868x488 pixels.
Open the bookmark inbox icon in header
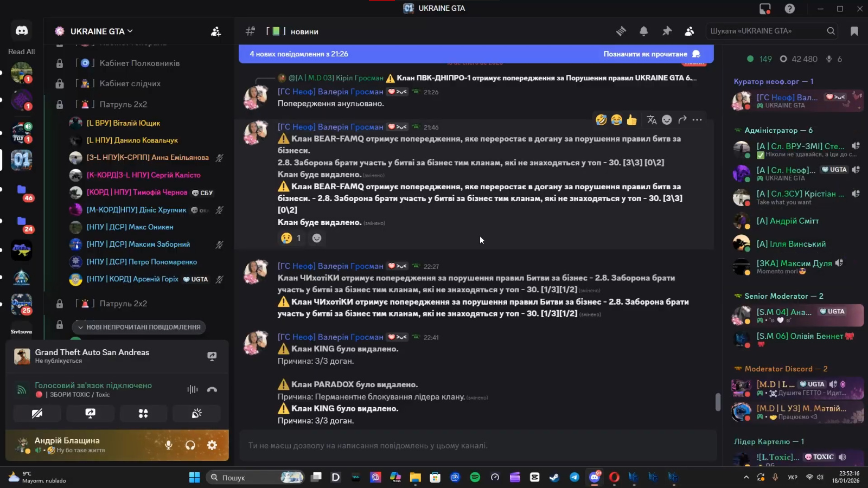(x=854, y=31)
